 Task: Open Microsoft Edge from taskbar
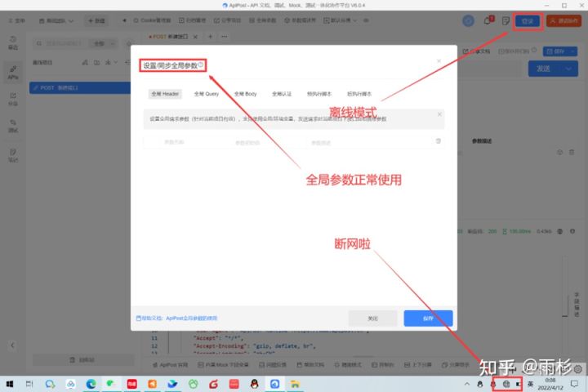pyautogui.click(x=91, y=384)
